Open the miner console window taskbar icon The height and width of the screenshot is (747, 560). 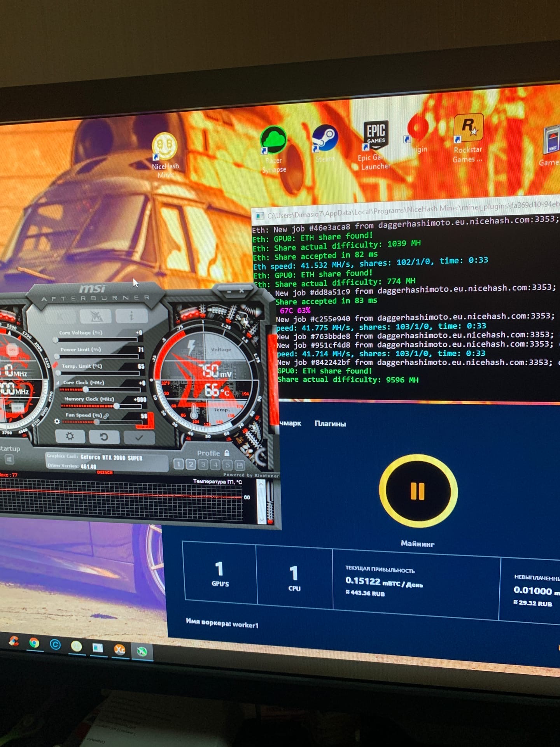pos(97,648)
